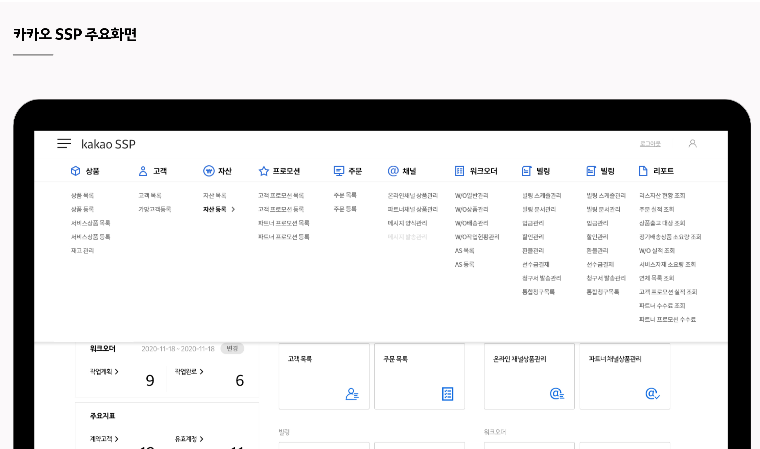Open the 채널 top menu label
The height and width of the screenshot is (449, 760).
pos(410,171)
